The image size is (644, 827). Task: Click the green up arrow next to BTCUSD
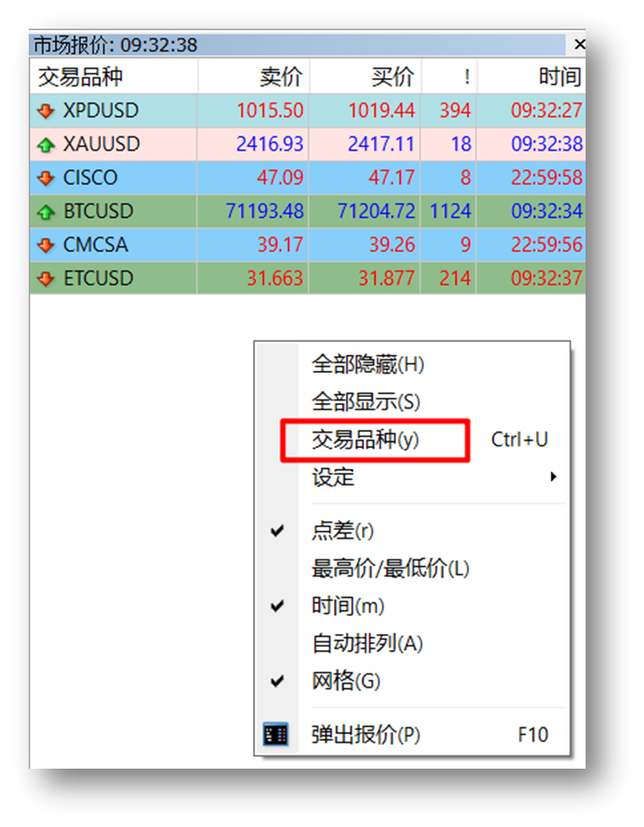click(46, 212)
